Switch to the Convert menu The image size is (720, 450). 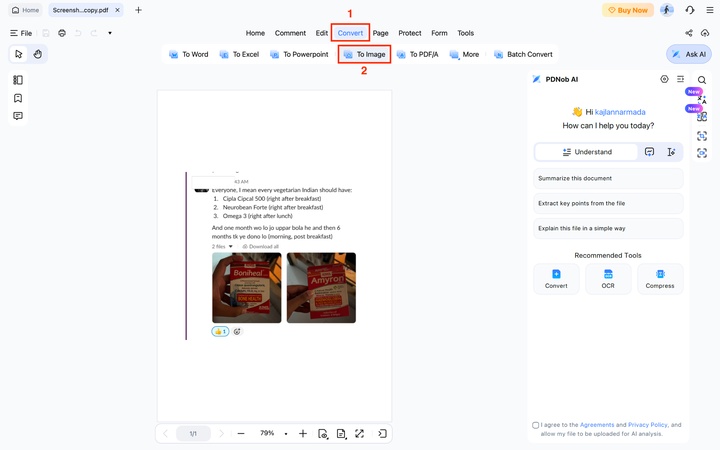coord(350,33)
